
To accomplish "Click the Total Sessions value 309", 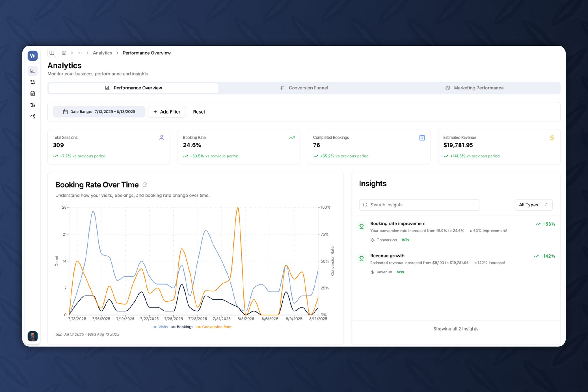I will (x=58, y=145).
